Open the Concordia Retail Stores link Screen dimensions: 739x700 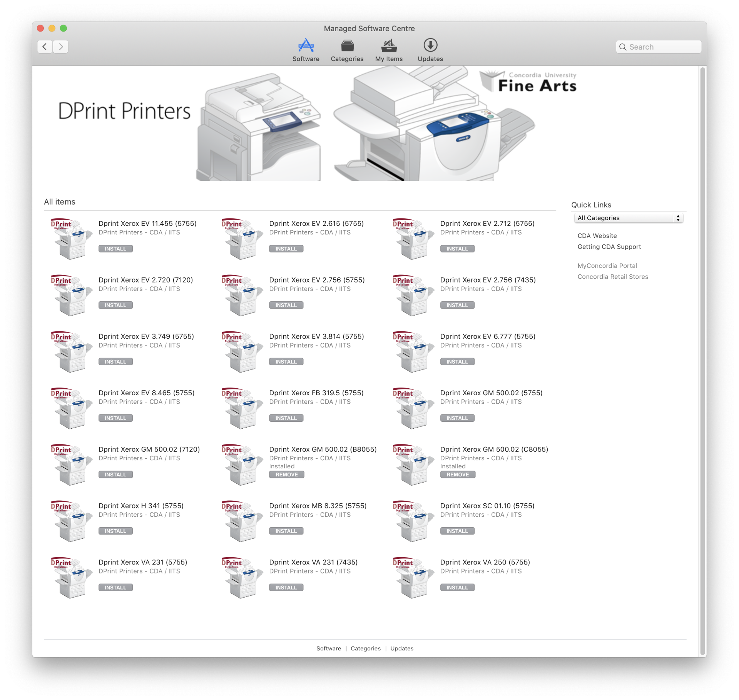(x=612, y=277)
